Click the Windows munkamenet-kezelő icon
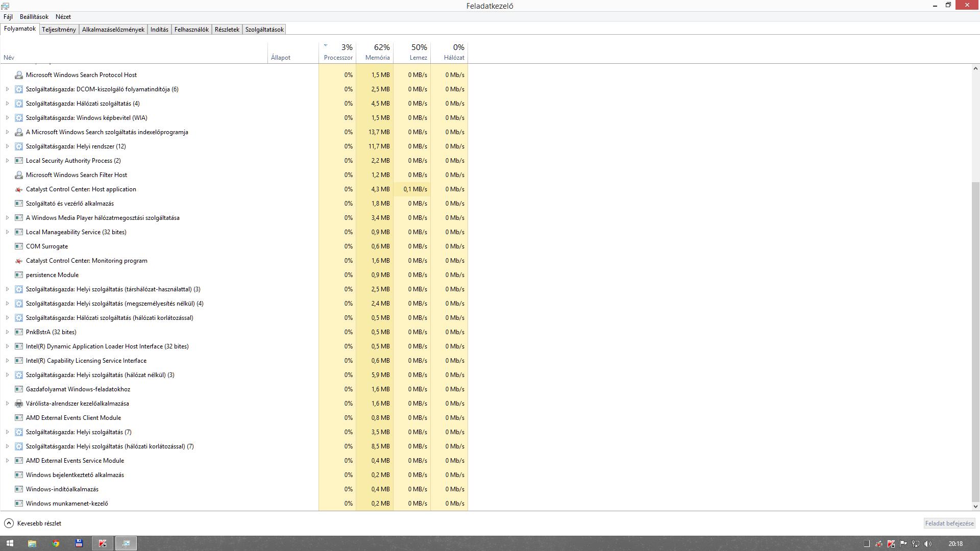The height and width of the screenshot is (551, 980). click(19, 504)
